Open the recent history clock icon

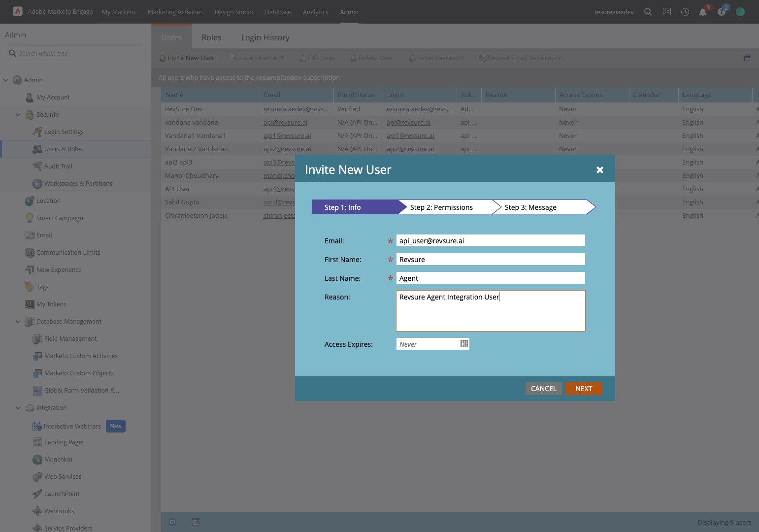click(685, 12)
